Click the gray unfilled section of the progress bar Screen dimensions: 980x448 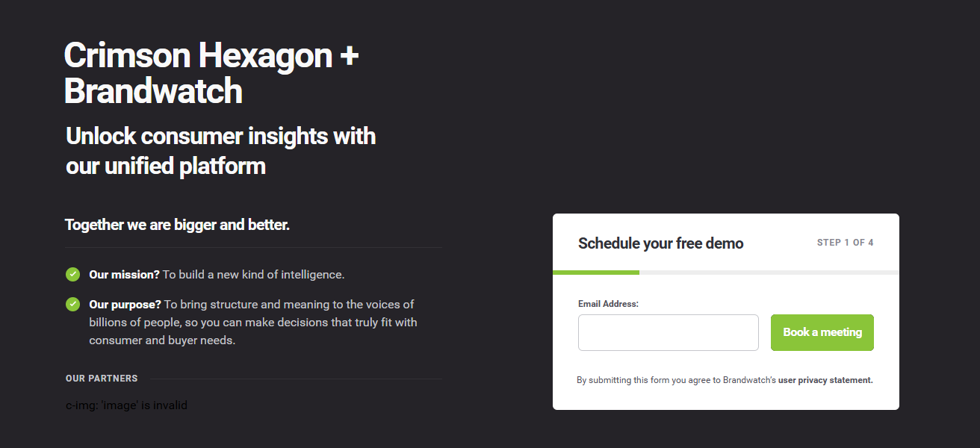(768, 273)
